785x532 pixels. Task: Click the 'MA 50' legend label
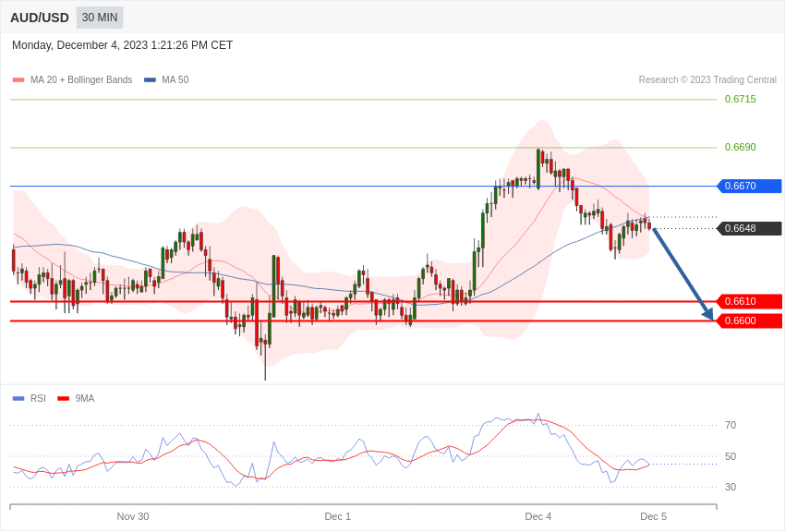(175, 79)
